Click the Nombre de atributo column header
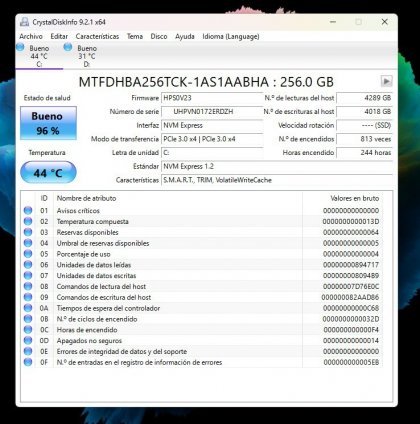 178,198
